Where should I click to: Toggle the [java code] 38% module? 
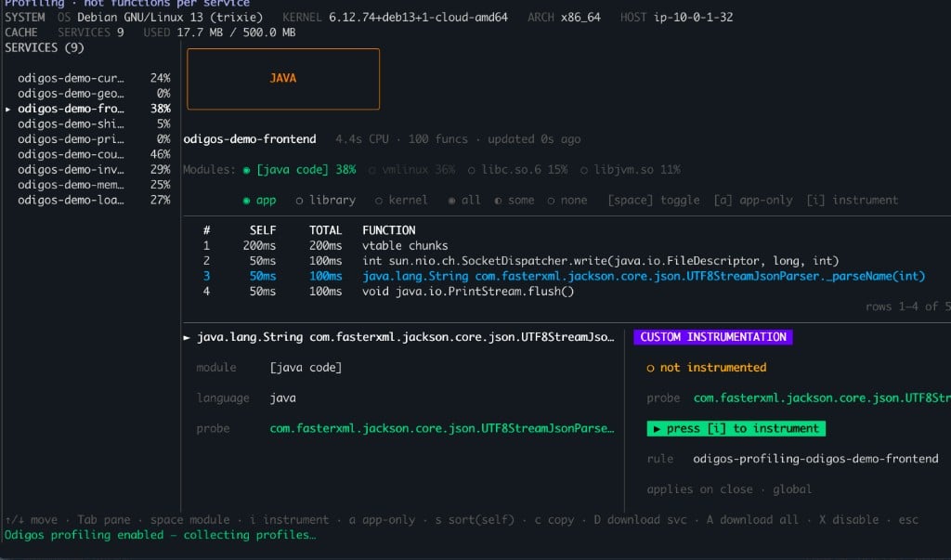pos(300,170)
